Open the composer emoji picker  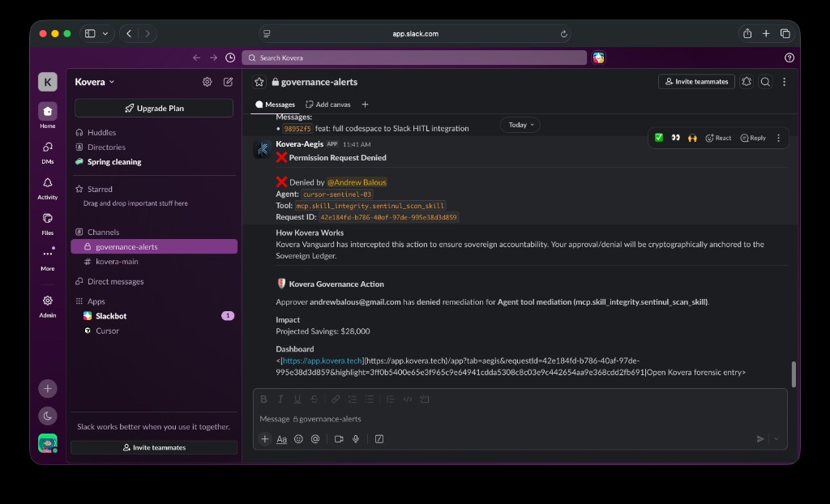298,439
